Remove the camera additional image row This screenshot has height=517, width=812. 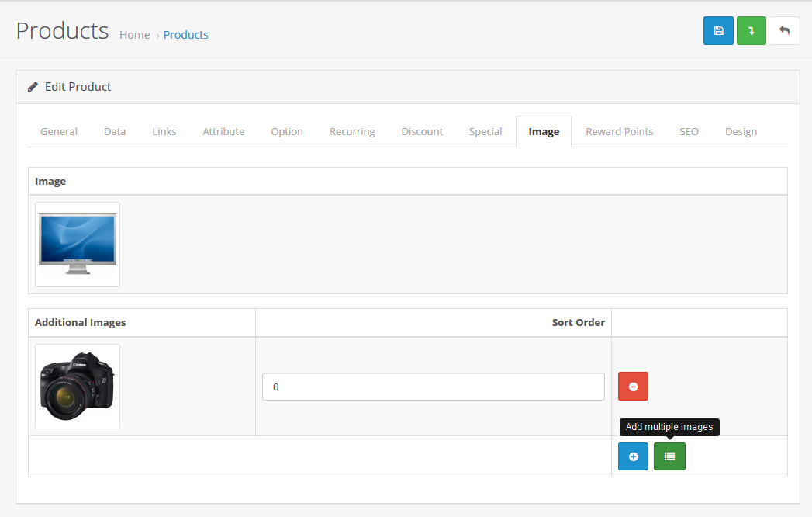point(633,387)
